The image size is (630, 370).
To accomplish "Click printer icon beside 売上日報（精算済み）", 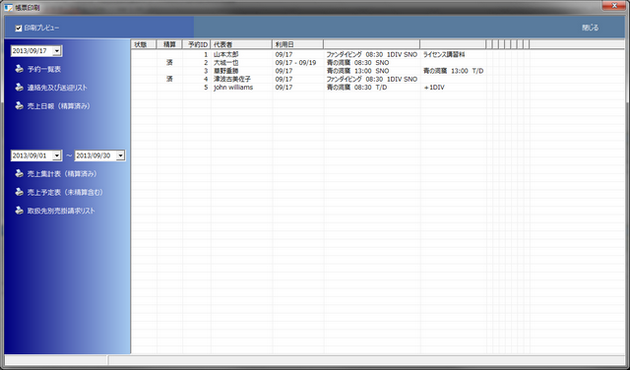I will point(19,106).
